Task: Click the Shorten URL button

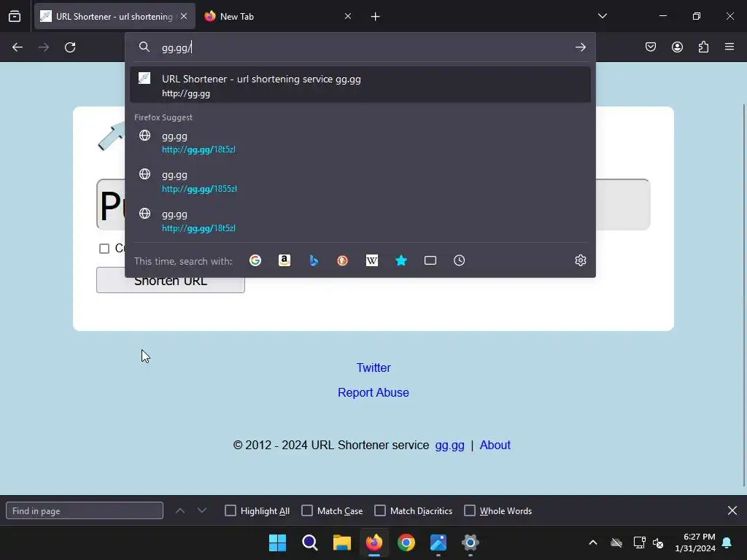Action: [x=171, y=281]
